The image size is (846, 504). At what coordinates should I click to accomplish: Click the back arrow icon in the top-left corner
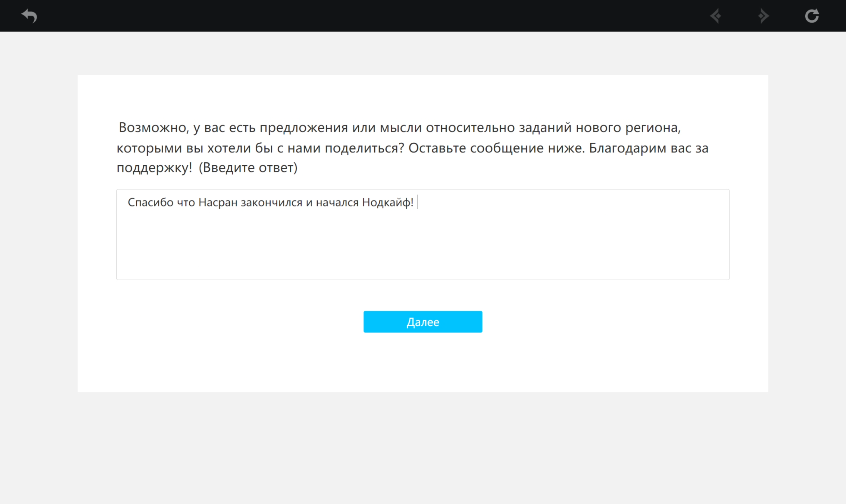pos(29,16)
